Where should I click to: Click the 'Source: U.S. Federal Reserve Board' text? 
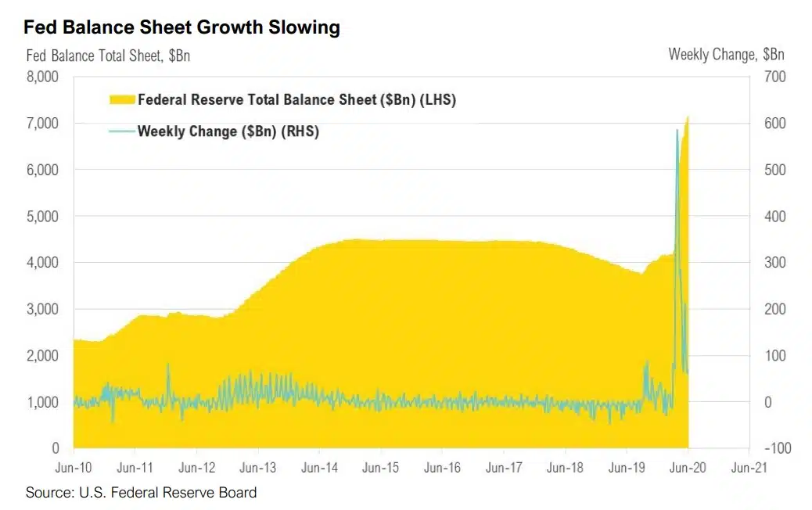click(141, 493)
